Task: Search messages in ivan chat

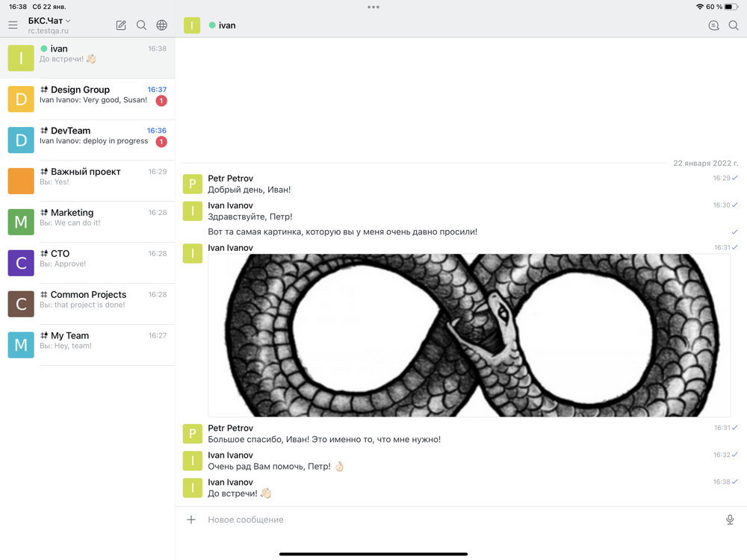Action: [734, 25]
